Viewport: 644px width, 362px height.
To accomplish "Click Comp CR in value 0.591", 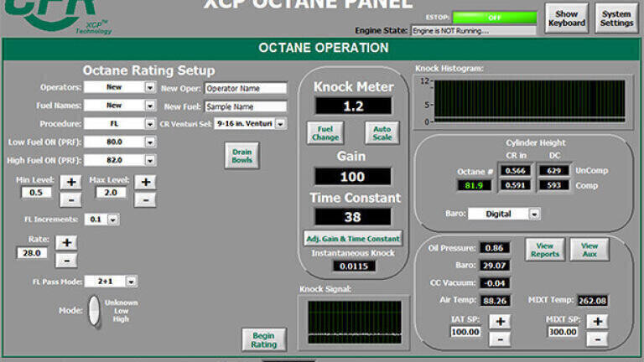I will [515, 185].
